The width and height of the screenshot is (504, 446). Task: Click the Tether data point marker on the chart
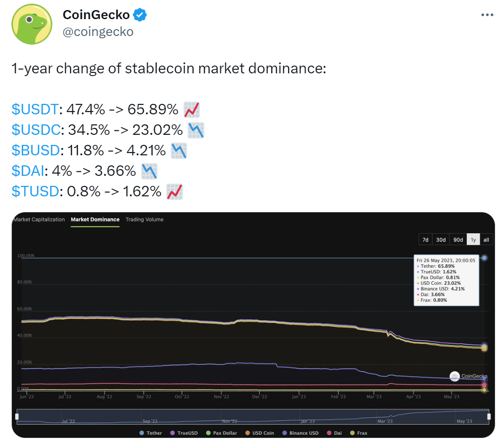point(484,258)
